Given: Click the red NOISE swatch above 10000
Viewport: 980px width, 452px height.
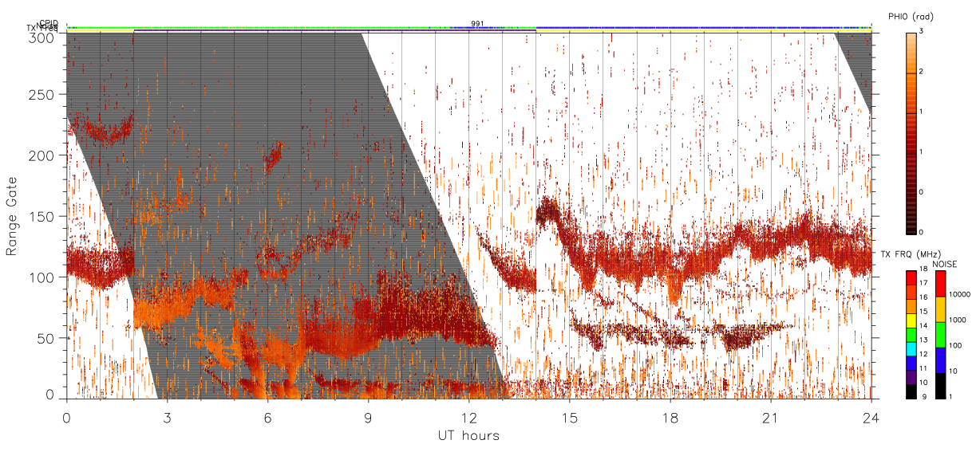Looking at the screenshot, I should (x=941, y=284).
